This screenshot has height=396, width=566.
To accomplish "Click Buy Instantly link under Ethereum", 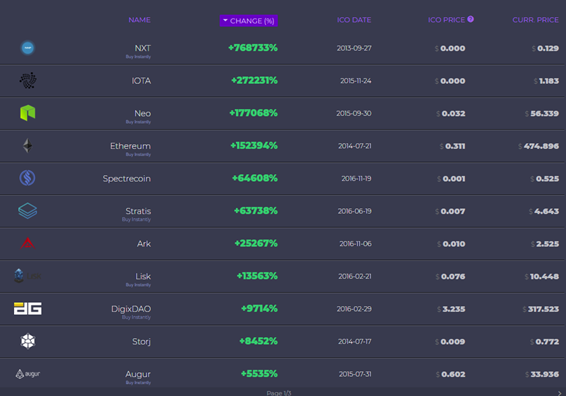I will click(x=138, y=155).
